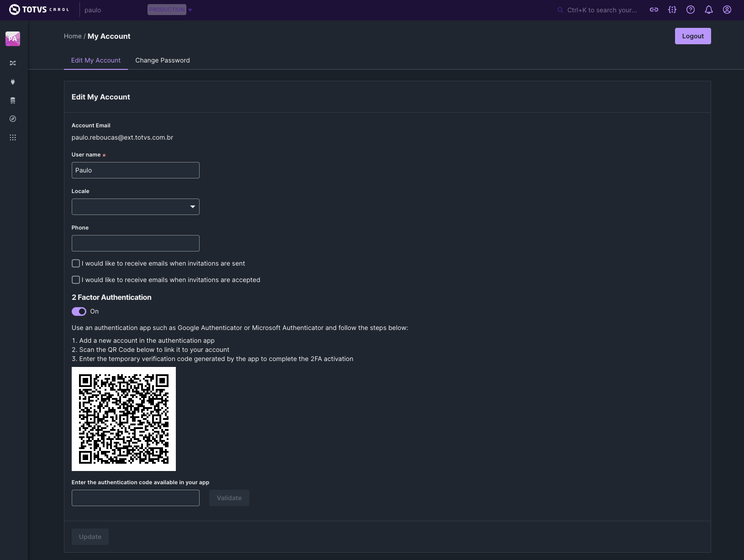
Task: Open the notifications bell
Action: [709, 10]
